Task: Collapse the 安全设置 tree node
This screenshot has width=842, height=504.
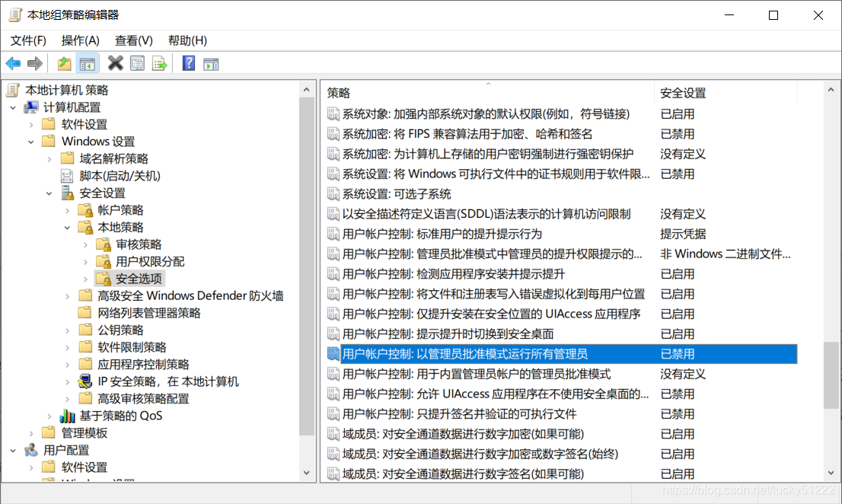Action: (49, 193)
